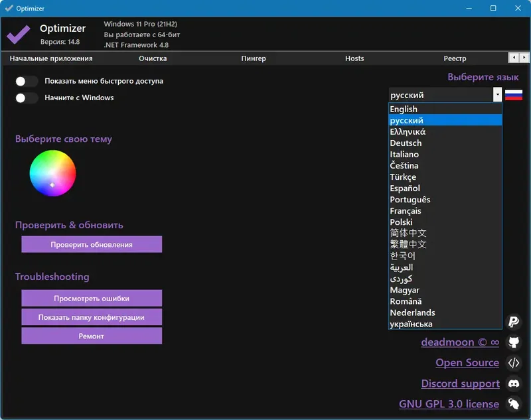The height and width of the screenshot is (420, 531).
Task: Click the PayPal donate icon
Action: (x=514, y=321)
